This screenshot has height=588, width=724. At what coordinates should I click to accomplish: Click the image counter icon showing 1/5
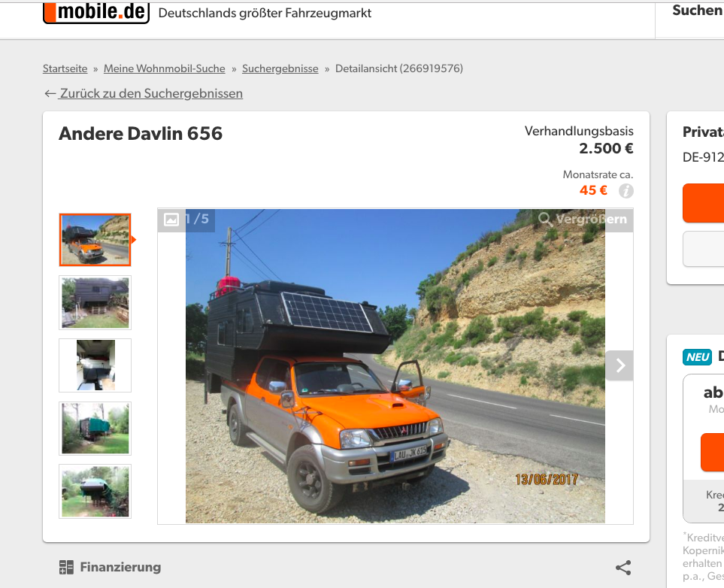pyautogui.click(x=171, y=220)
